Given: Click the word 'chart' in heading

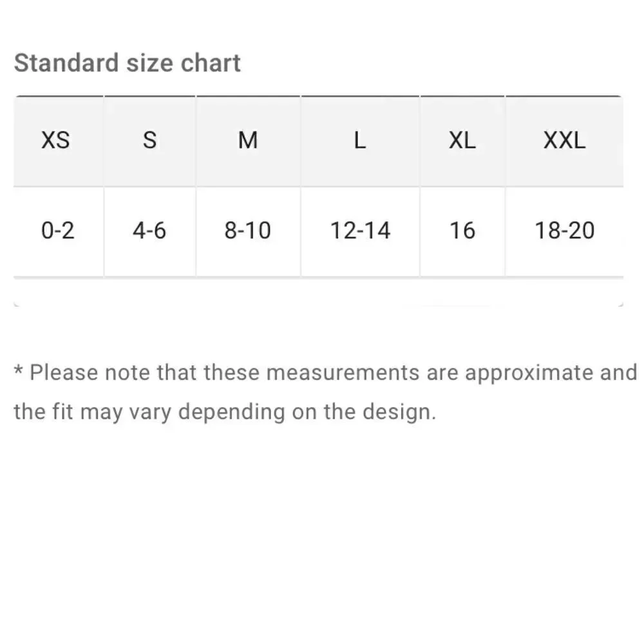Looking at the screenshot, I should (x=211, y=63).
